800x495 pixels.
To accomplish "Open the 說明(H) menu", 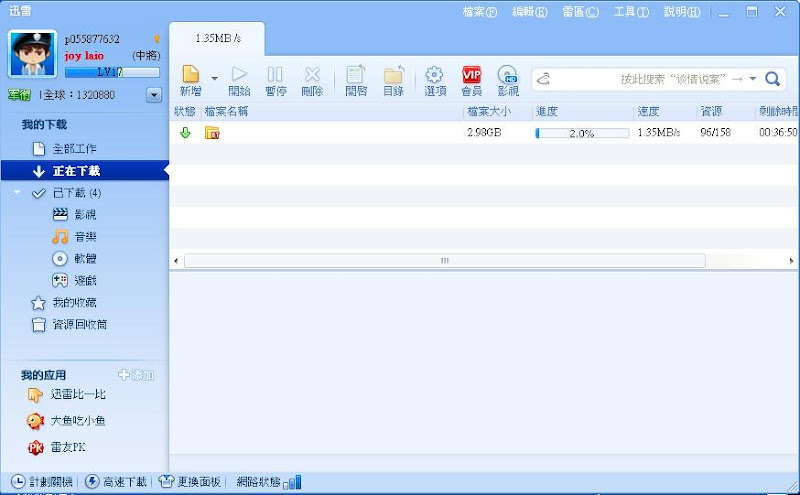I will 682,12.
